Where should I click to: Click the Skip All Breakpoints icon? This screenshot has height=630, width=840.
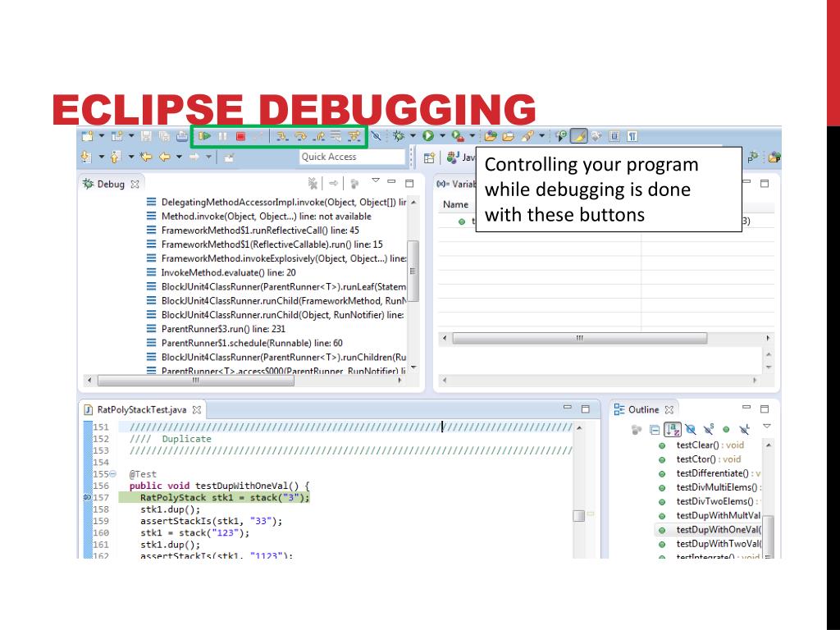pyautogui.click(x=376, y=137)
